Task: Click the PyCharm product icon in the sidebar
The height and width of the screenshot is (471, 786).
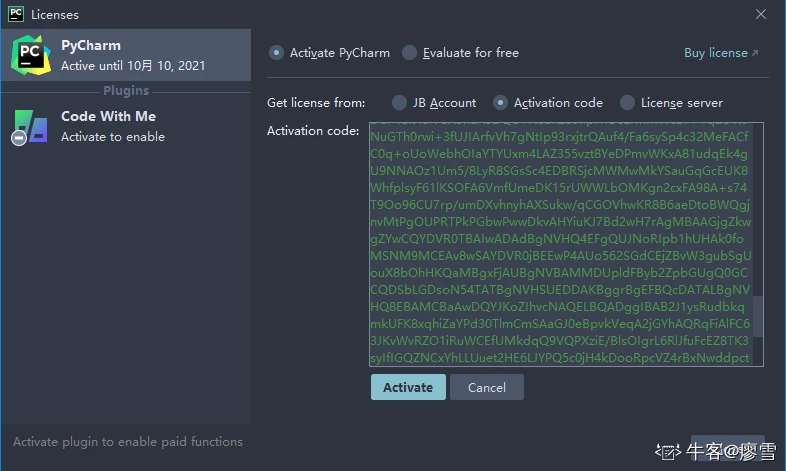Action: [x=30, y=56]
